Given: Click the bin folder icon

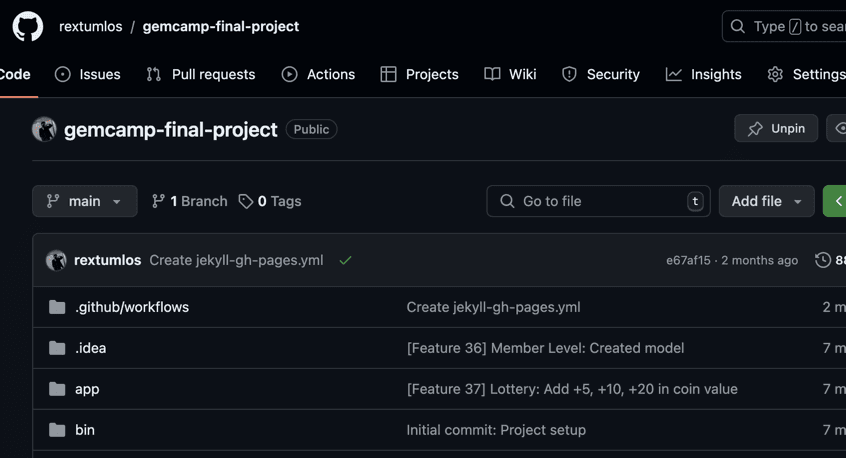Looking at the screenshot, I should coord(57,430).
